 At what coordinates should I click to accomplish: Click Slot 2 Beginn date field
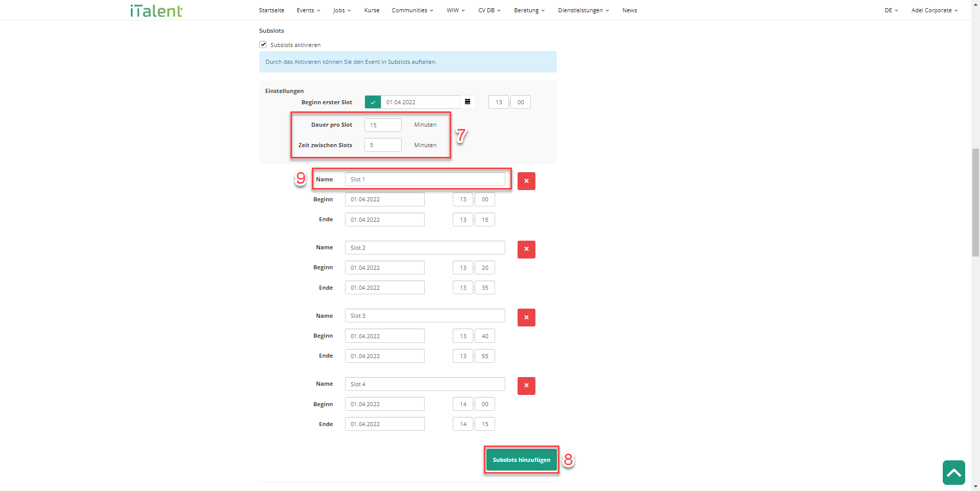click(384, 268)
